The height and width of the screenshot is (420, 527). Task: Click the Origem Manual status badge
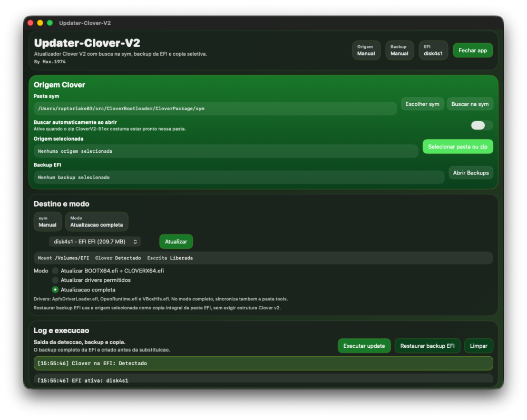[x=366, y=51]
